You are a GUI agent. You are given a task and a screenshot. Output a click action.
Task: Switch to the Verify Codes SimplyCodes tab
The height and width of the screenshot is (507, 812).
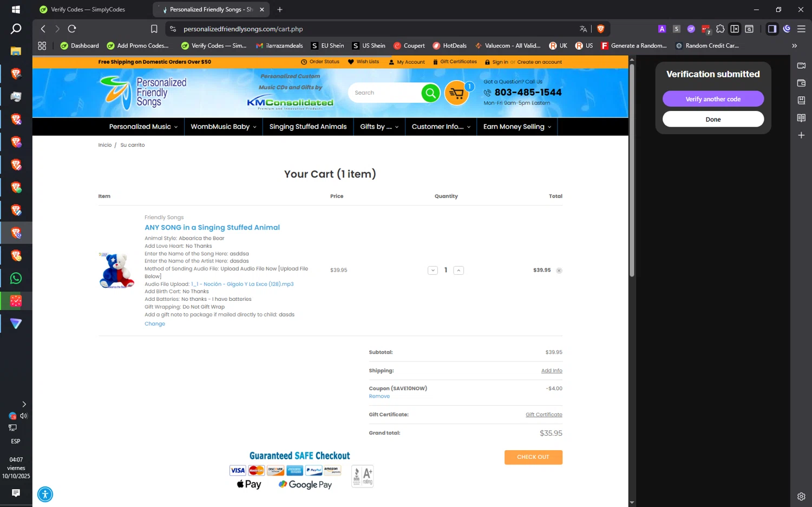click(x=89, y=9)
